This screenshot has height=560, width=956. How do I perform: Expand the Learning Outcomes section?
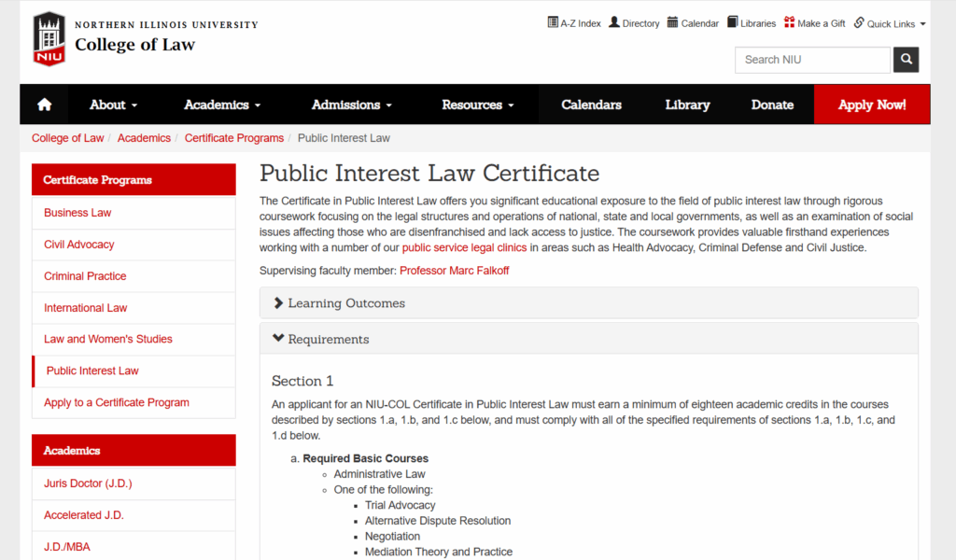point(589,302)
